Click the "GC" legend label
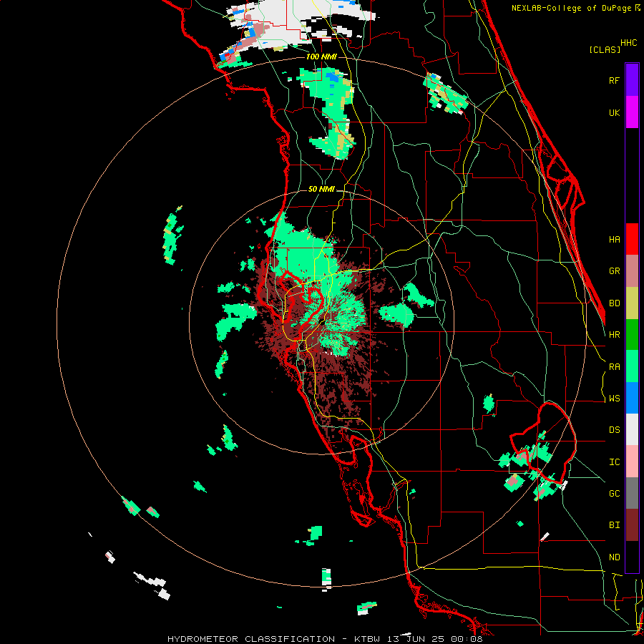 614,494
